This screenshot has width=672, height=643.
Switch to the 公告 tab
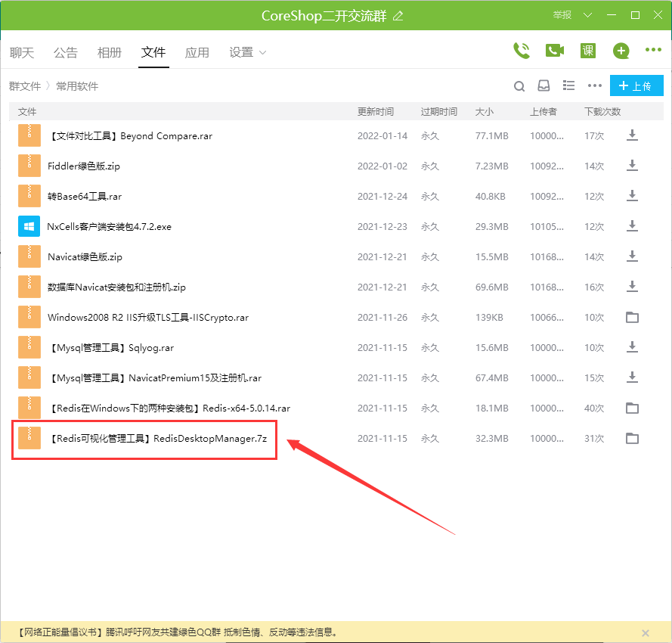click(x=66, y=52)
